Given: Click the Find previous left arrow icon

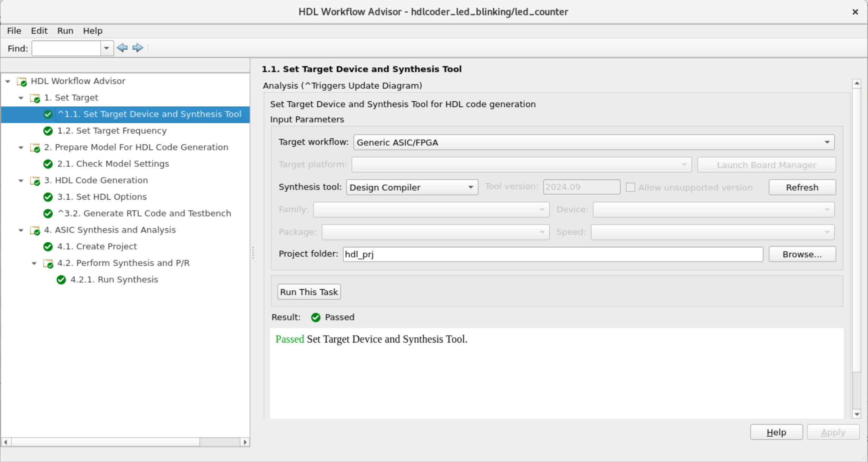Looking at the screenshot, I should (x=122, y=48).
